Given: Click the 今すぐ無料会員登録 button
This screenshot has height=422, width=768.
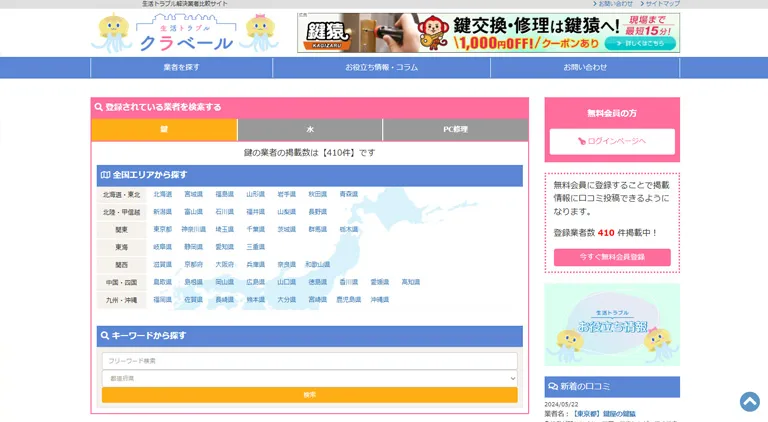Looking at the screenshot, I should [612, 257].
